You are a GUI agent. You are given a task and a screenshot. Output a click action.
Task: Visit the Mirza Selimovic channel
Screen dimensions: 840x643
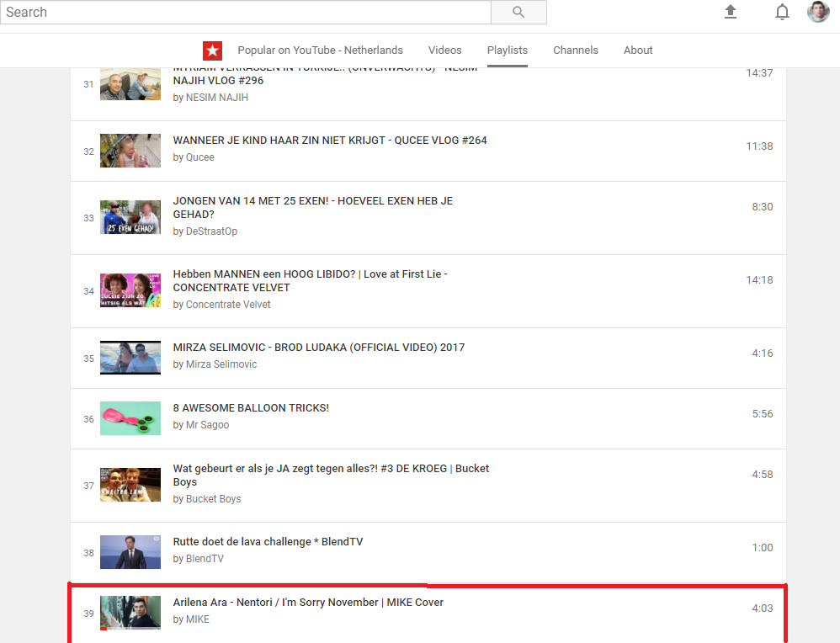(221, 364)
